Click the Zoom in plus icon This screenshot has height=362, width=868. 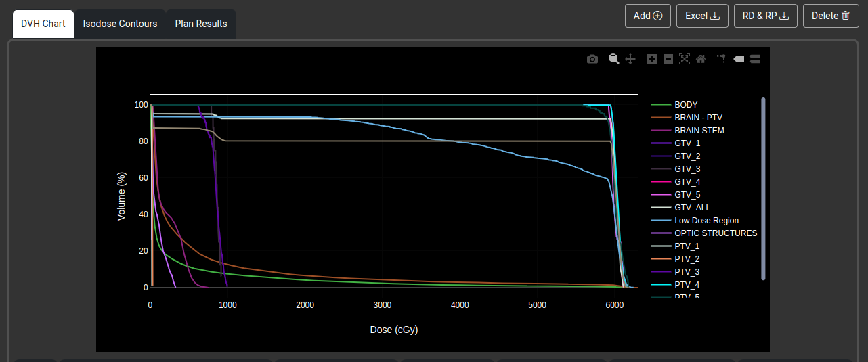(652, 60)
